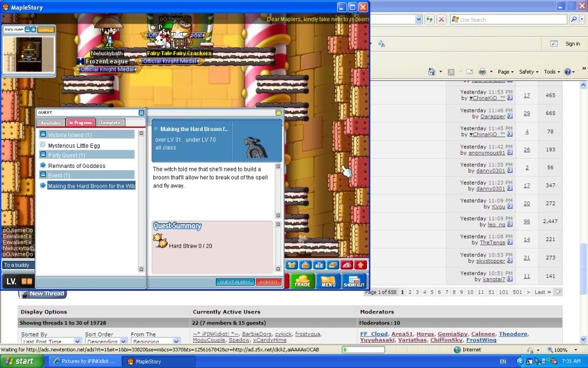Open the equipment window icon in MapleStory
Image resolution: width=588 pixels, height=368 pixels.
coord(292,265)
